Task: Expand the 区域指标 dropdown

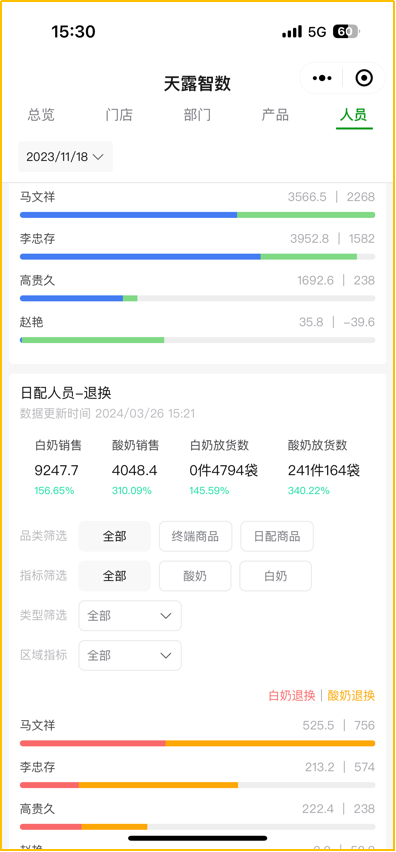Action: click(130, 655)
